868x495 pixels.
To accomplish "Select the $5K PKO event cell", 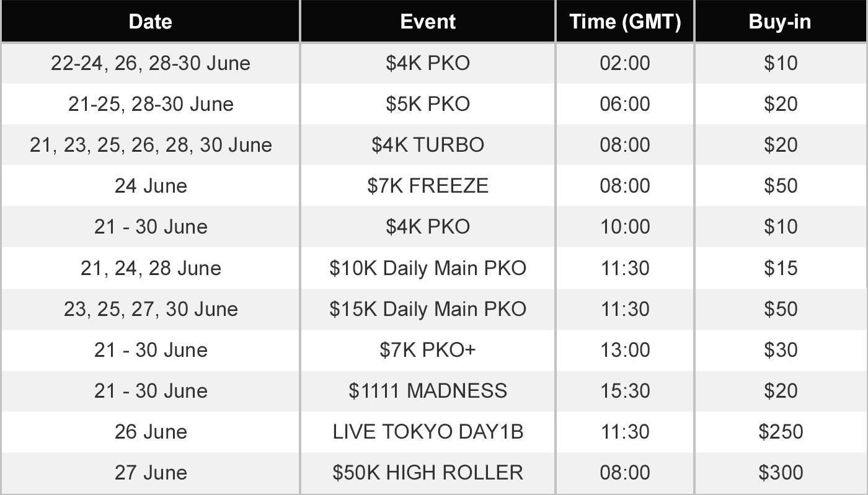I will pyautogui.click(x=428, y=104).
